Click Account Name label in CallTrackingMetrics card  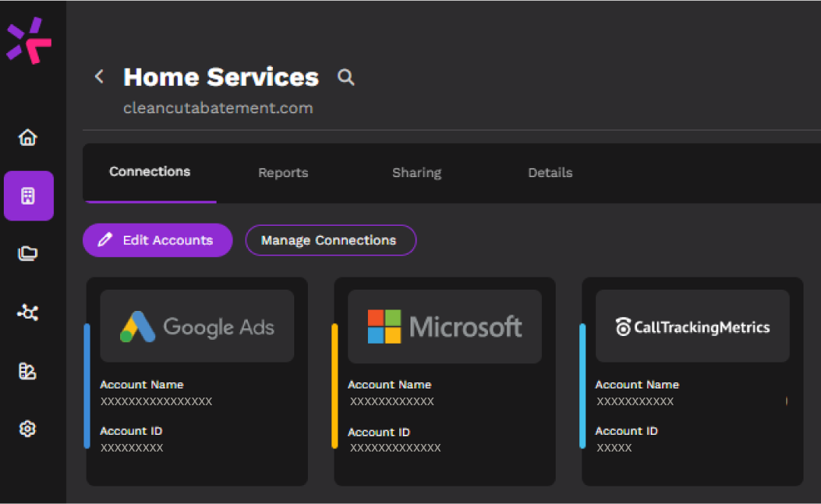(637, 385)
